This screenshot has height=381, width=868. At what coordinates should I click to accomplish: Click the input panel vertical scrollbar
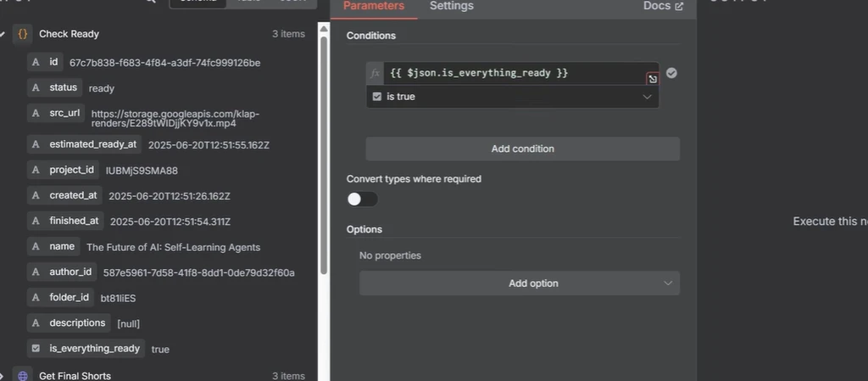coord(324,155)
